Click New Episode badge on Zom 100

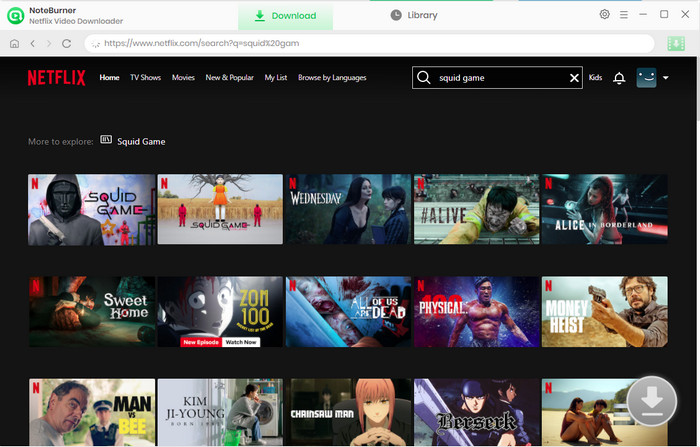[x=201, y=342]
